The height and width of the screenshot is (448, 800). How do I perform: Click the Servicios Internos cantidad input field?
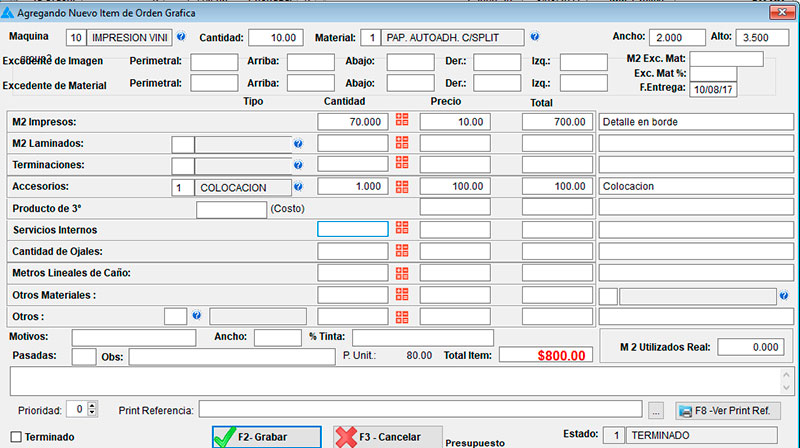click(352, 229)
